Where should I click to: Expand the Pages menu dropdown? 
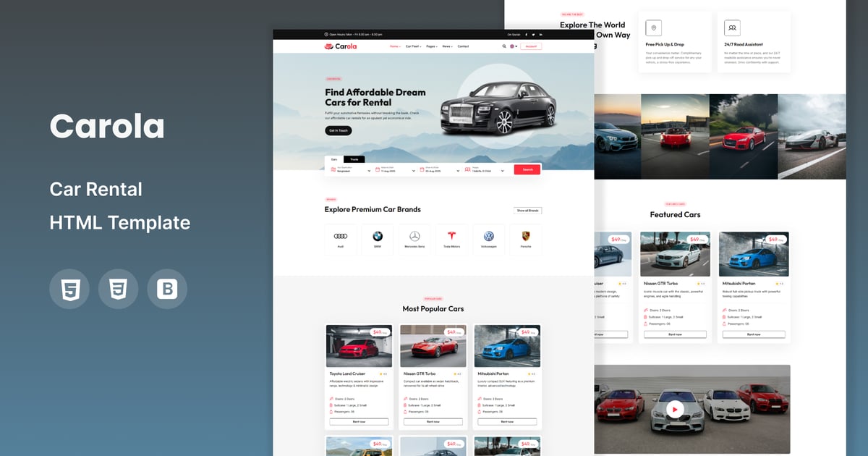click(432, 46)
